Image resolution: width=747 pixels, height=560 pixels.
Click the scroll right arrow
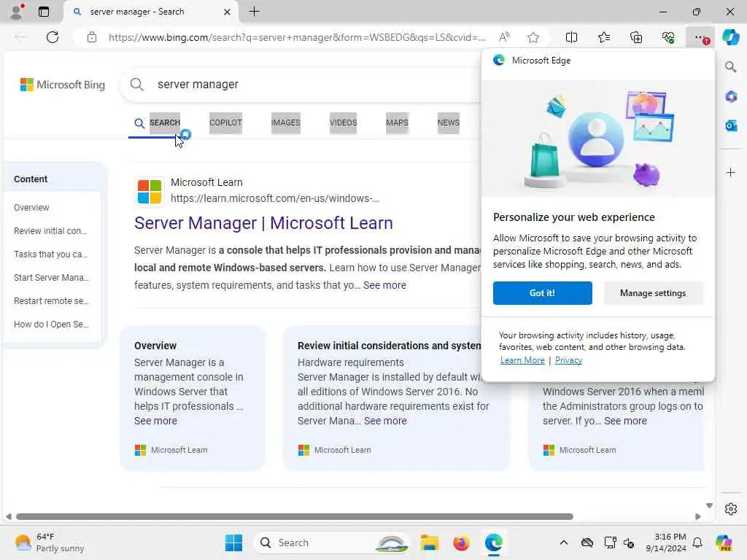[x=698, y=517]
